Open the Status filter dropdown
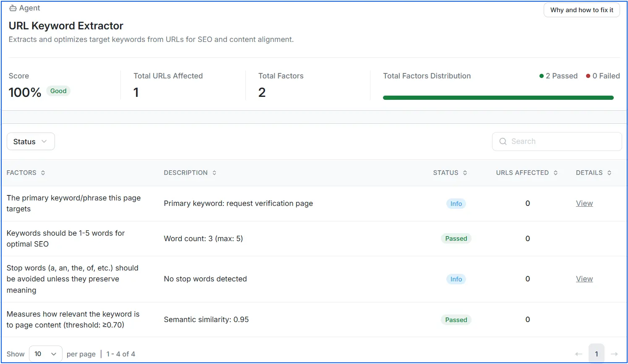This screenshot has height=364, width=628. 31,142
